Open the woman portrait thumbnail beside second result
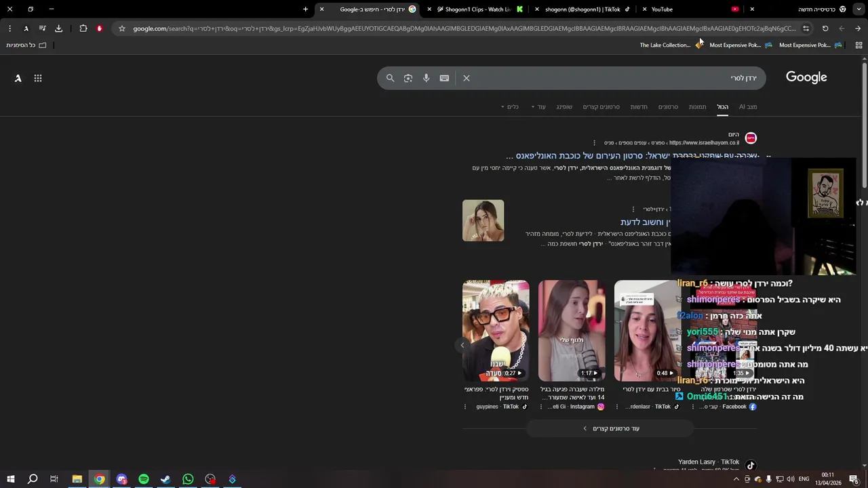The image size is (868, 488). click(483, 220)
